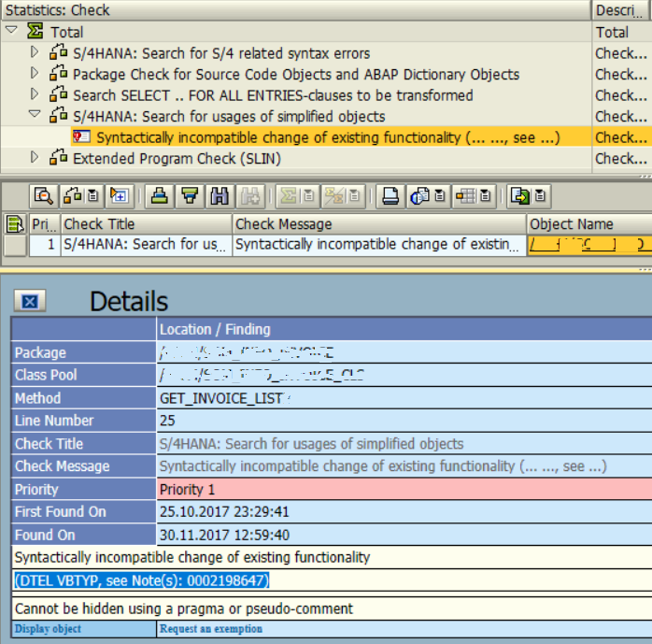Viewport: 652px width, 644px height.
Task: Collapse the Total tree node
Action: tap(11, 30)
